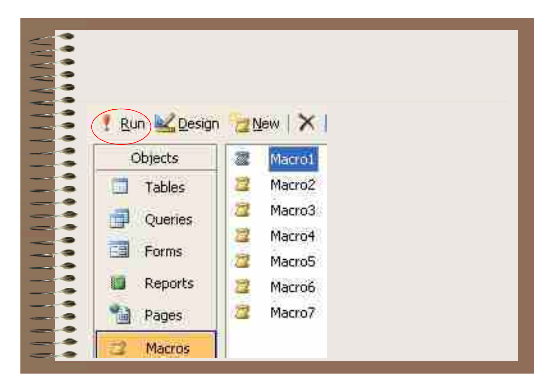Screen dimensions: 555x392
Task: Switch to the Reports object category
Action: (x=169, y=283)
